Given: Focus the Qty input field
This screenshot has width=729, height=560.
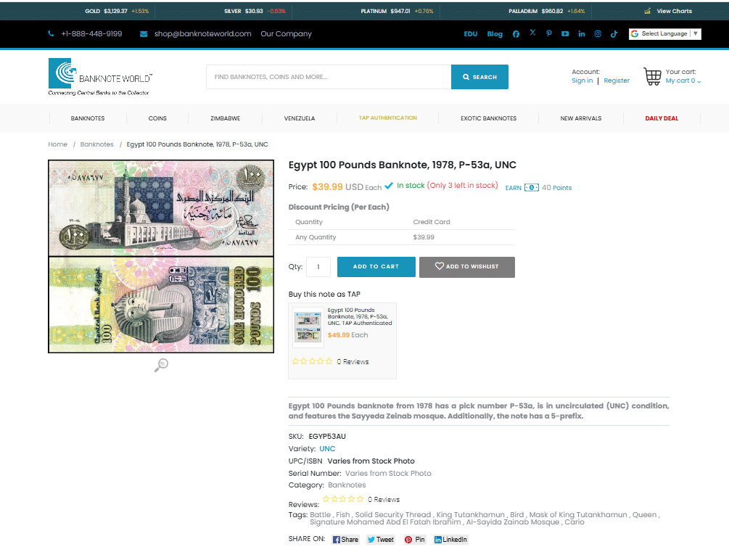Looking at the screenshot, I should click(x=318, y=267).
